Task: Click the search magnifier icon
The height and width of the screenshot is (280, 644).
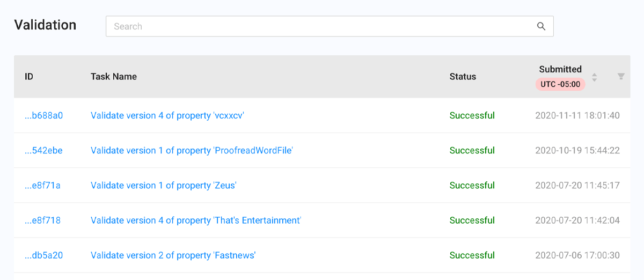Action: pos(541,26)
